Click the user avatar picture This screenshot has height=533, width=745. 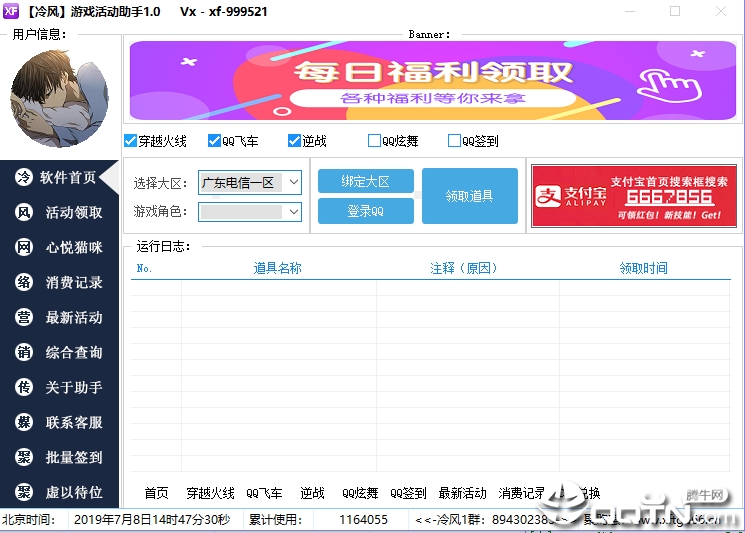[59, 98]
